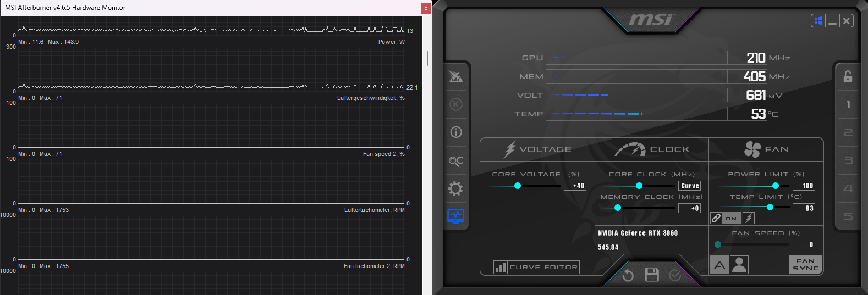
Task: Click the NVIDIA GeForce RTX 3060 label
Action: coord(638,233)
